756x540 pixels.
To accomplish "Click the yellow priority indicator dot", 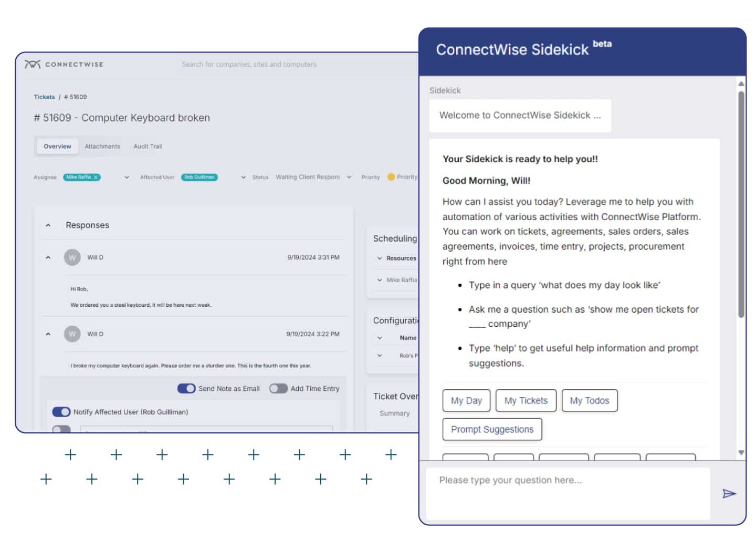I will point(391,177).
